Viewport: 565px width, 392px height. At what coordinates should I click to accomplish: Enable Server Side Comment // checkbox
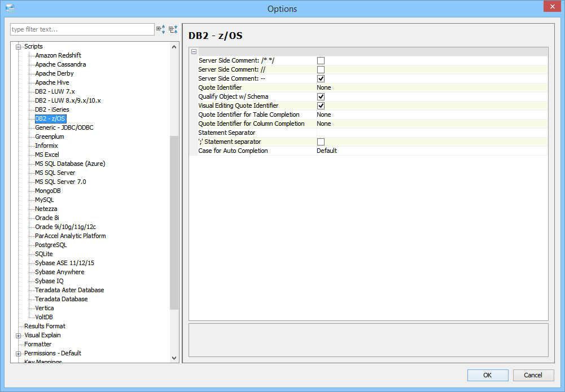click(321, 69)
